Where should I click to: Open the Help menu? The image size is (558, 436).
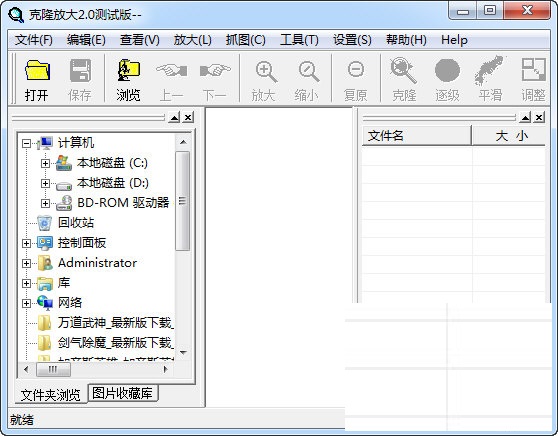[x=454, y=40]
